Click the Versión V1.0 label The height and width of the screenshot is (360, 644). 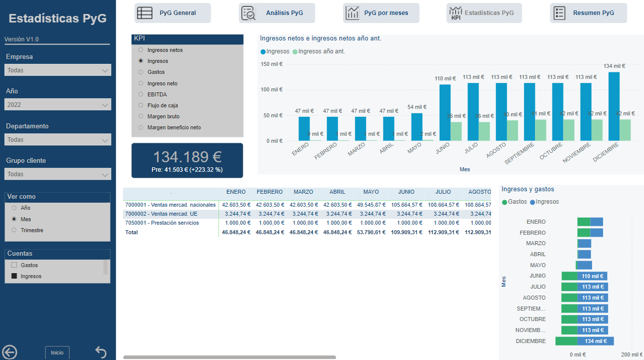[21, 39]
